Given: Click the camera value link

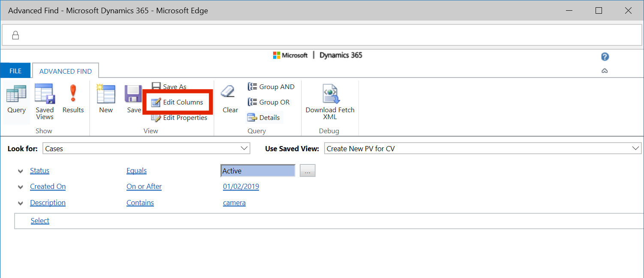Looking at the screenshot, I should click(234, 203).
